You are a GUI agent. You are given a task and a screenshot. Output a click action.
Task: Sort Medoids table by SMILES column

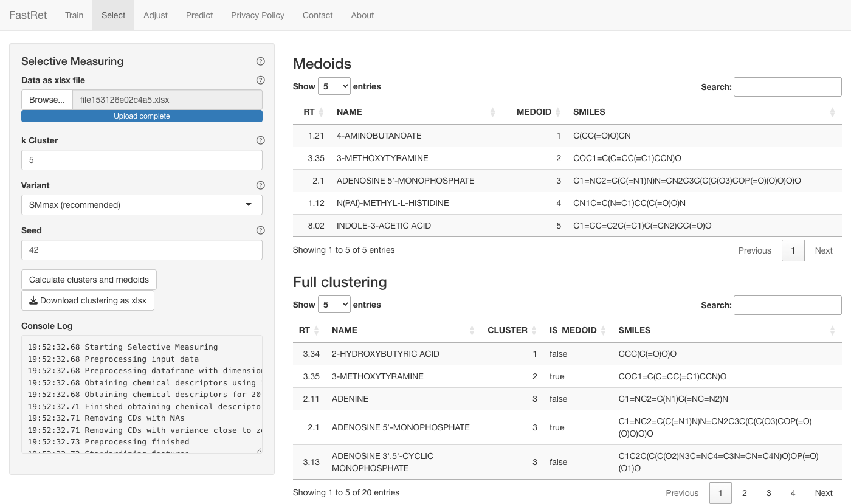pyautogui.click(x=705, y=112)
